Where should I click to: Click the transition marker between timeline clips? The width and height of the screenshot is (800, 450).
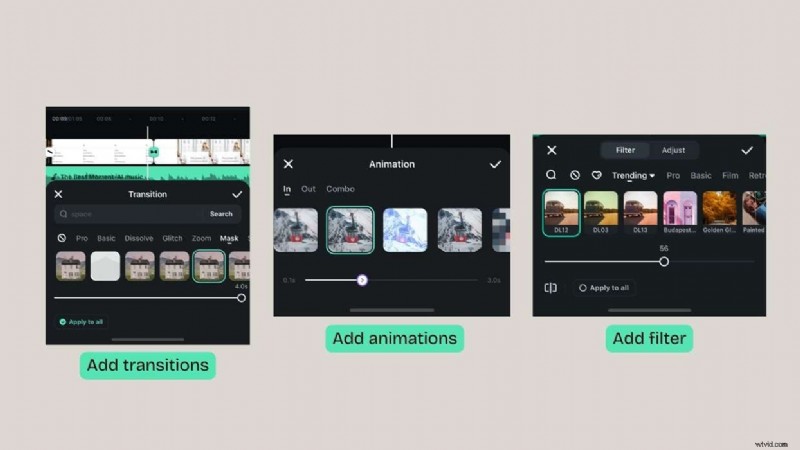coord(154,152)
